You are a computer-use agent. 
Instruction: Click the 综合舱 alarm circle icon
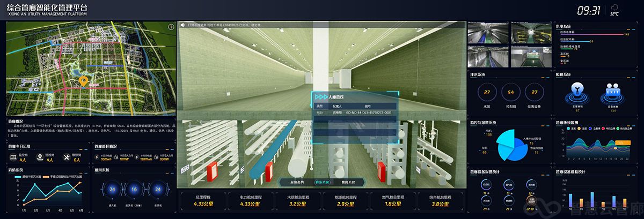click(x=486, y=185)
